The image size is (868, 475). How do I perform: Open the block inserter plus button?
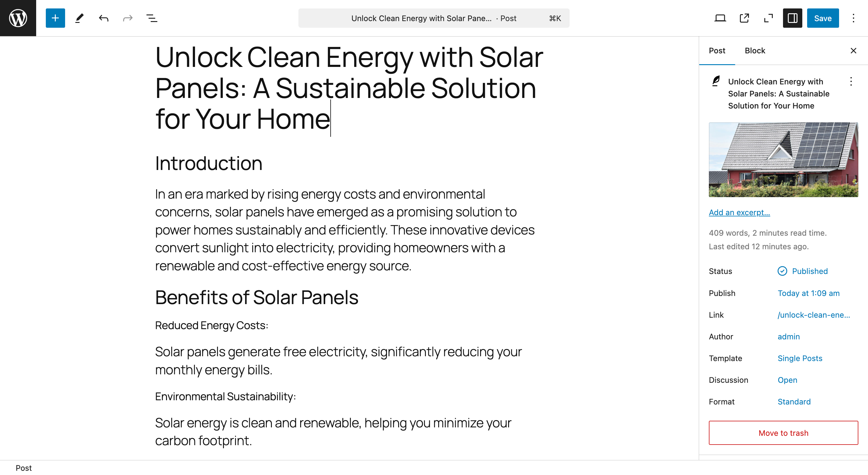pyautogui.click(x=55, y=18)
